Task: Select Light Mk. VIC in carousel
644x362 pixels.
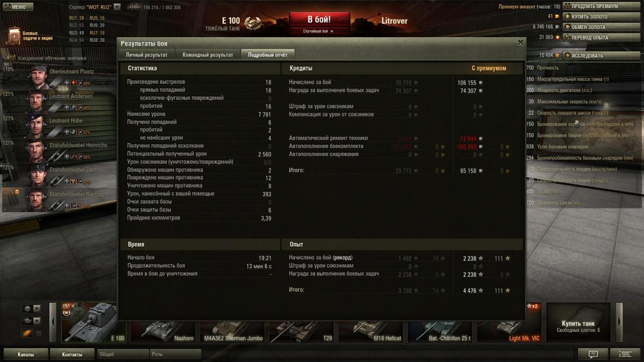Action: pos(509,331)
